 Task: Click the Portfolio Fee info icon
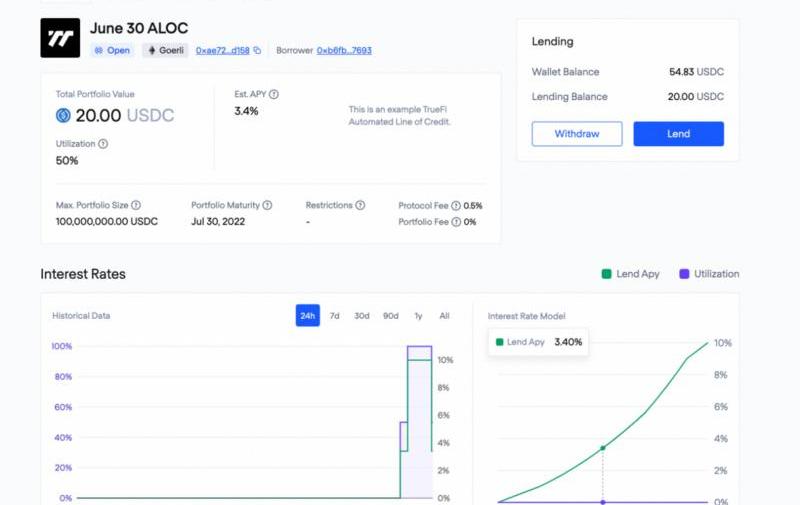coord(456,221)
